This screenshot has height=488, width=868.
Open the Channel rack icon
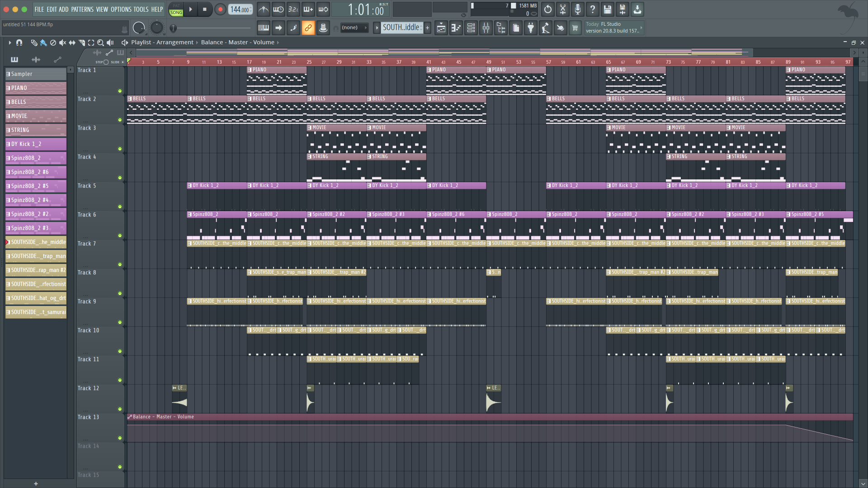(471, 28)
